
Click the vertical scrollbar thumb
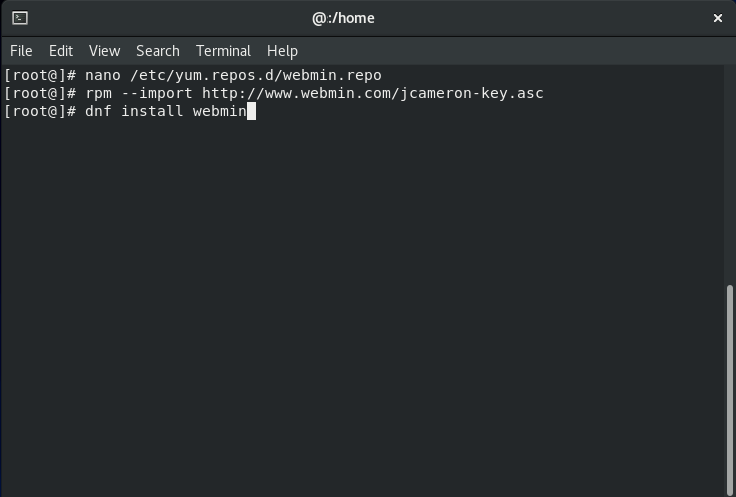click(x=729, y=390)
